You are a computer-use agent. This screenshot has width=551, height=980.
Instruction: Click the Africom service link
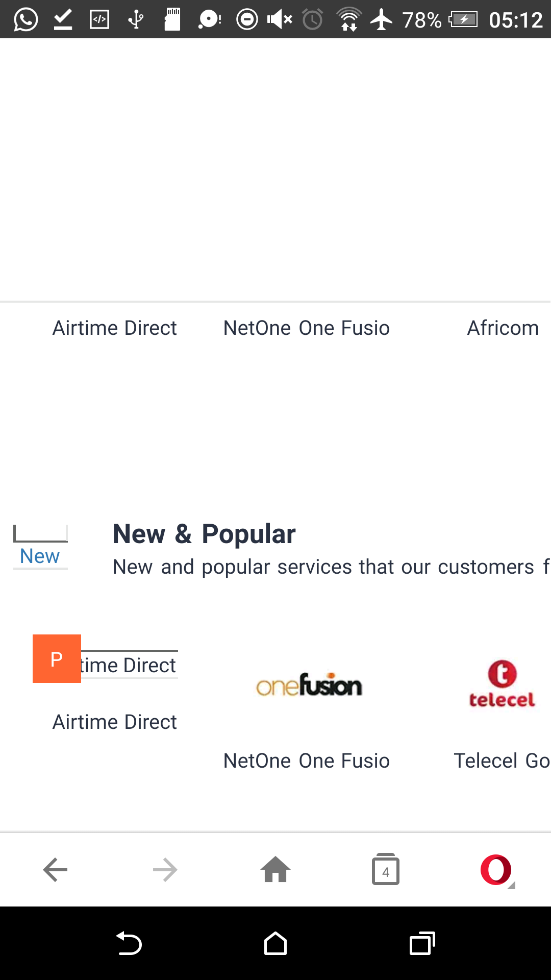503,327
